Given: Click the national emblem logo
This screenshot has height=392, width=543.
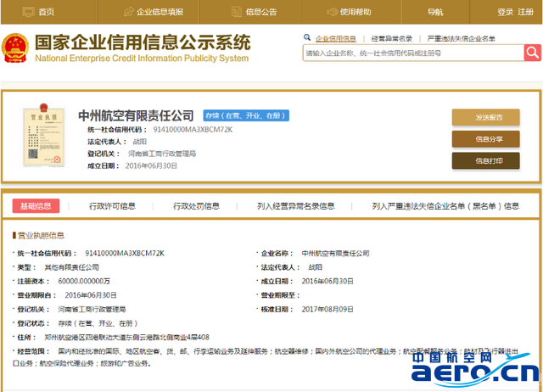Looking at the screenshot, I should pyautogui.click(x=15, y=48).
